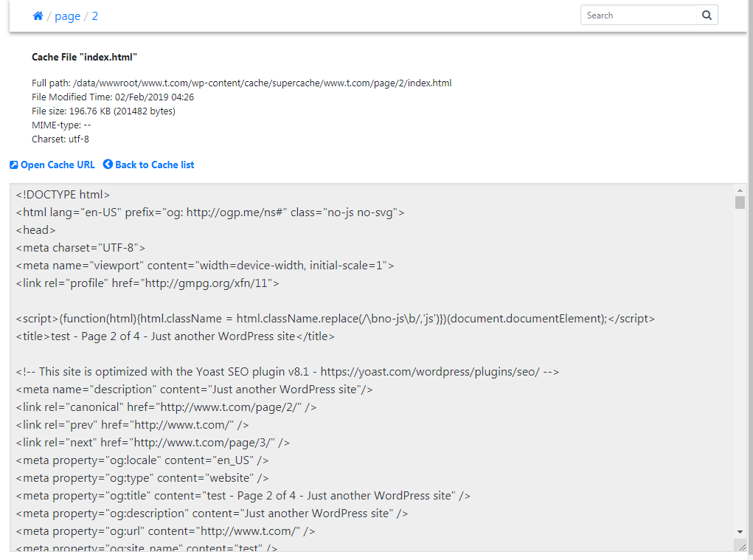Viewport: 753px width, 560px height.
Task: Open the 'page' breadcrumb link
Action: coord(67,15)
